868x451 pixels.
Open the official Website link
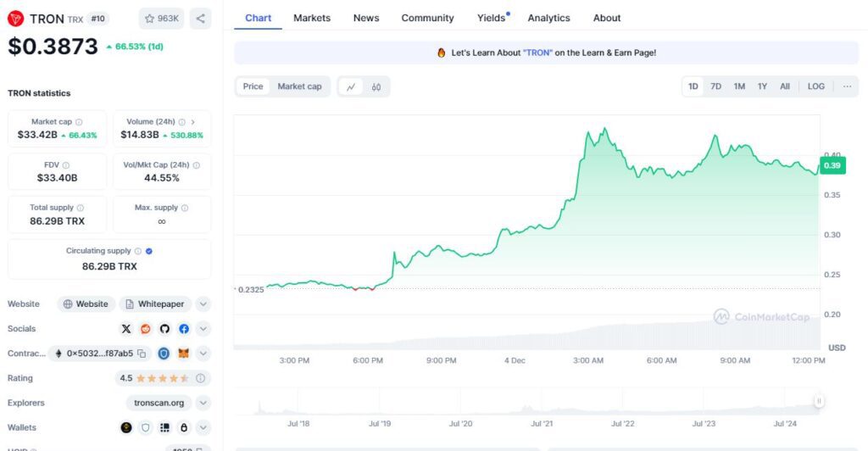(86, 303)
